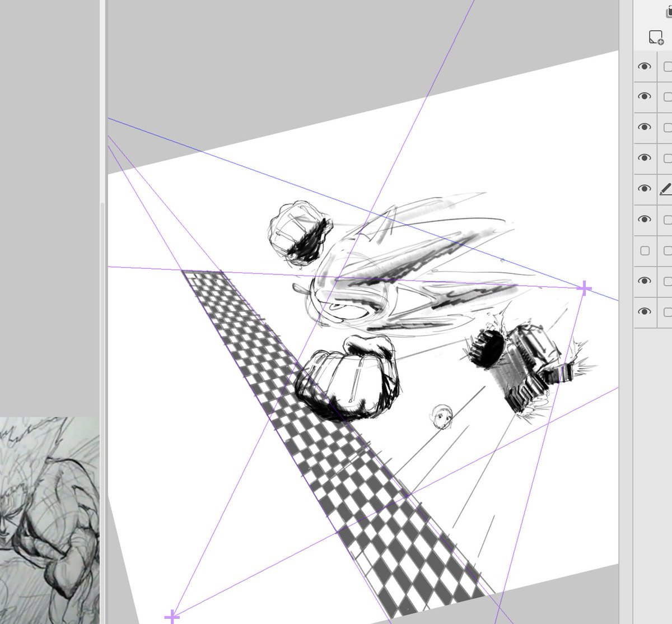Screen dimensions: 672x624
Task: Hide the fourth layer from the top
Action: click(645, 159)
